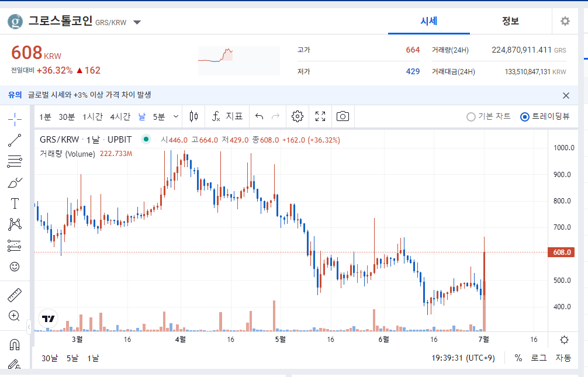The width and height of the screenshot is (588, 377).
Task: Click the 7월 date label on time axis
Action: [484, 340]
